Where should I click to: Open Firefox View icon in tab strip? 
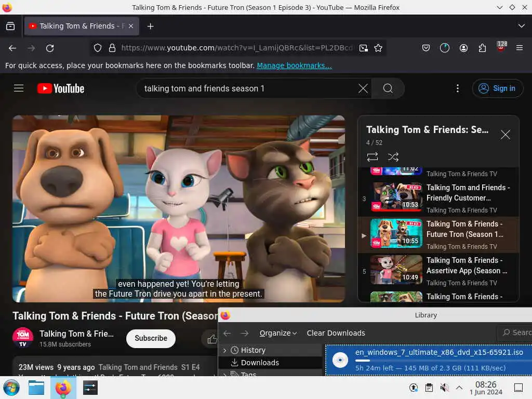tap(10, 26)
